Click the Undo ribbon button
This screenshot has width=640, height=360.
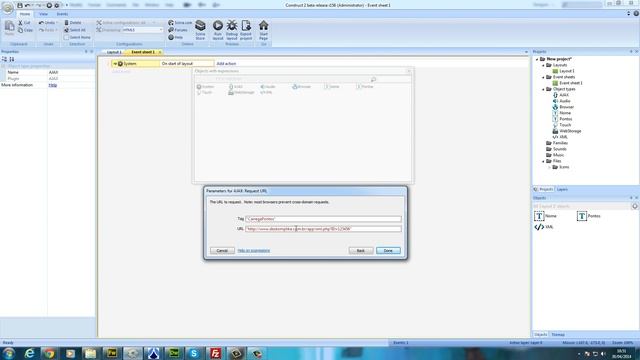47,23
